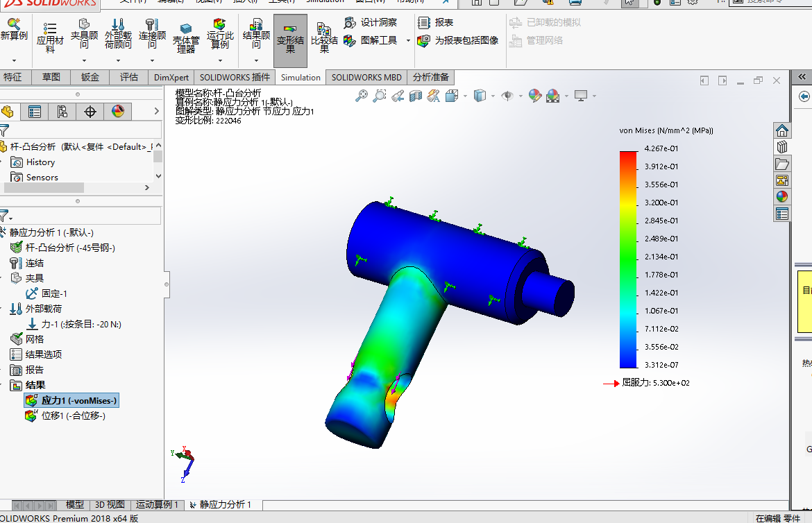
Task: Expand the 夹具顾问 dropdown arrow
Action: (x=84, y=60)
